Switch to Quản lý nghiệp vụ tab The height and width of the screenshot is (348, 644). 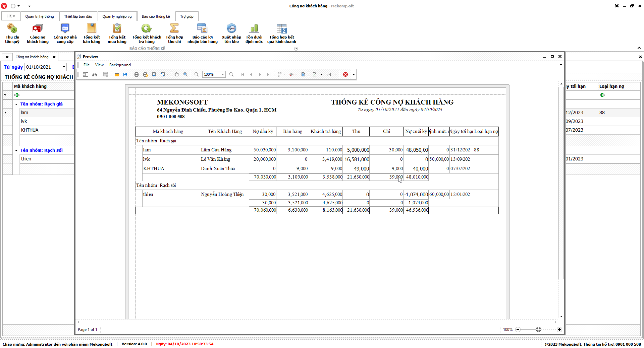click(x=117, y=16)
